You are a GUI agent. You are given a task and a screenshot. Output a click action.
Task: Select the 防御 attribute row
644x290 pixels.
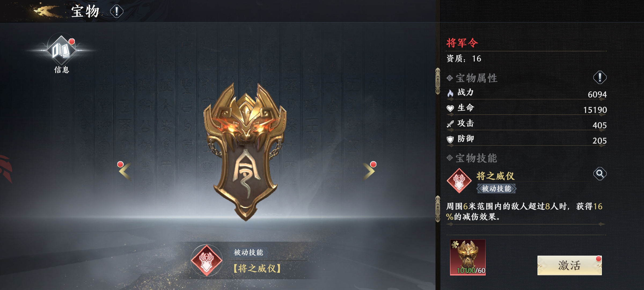point(526,139)
